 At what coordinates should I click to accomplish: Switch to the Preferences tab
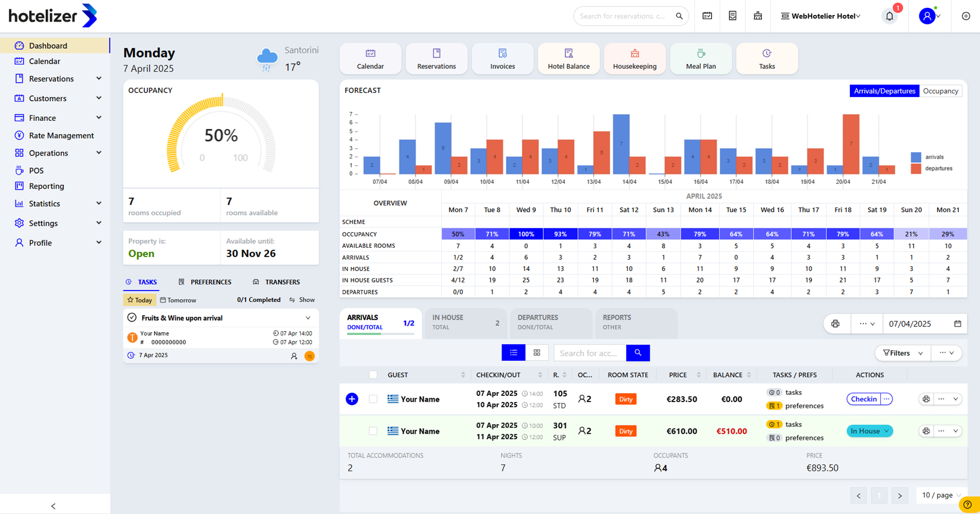coord(205,282)
